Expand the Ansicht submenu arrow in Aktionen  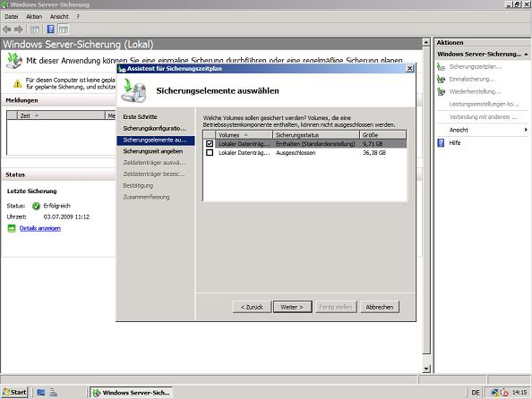526,130
